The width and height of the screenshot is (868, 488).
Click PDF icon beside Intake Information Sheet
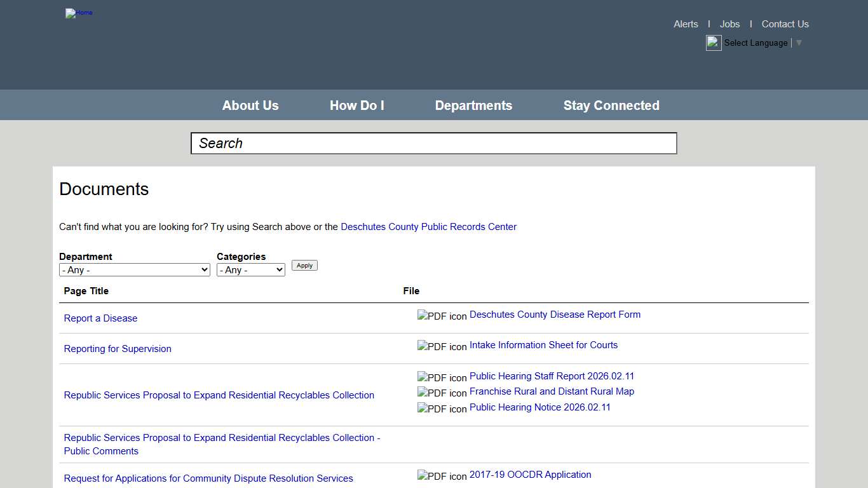442,346
